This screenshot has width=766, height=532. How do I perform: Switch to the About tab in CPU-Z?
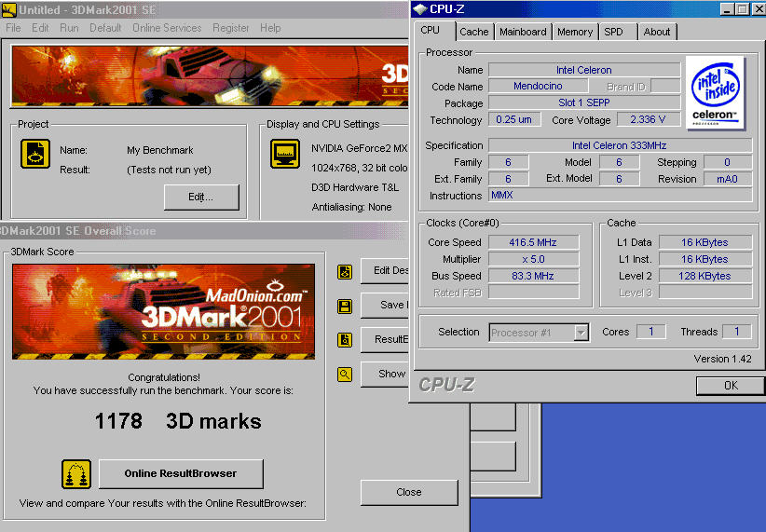(x=657, y=32)
